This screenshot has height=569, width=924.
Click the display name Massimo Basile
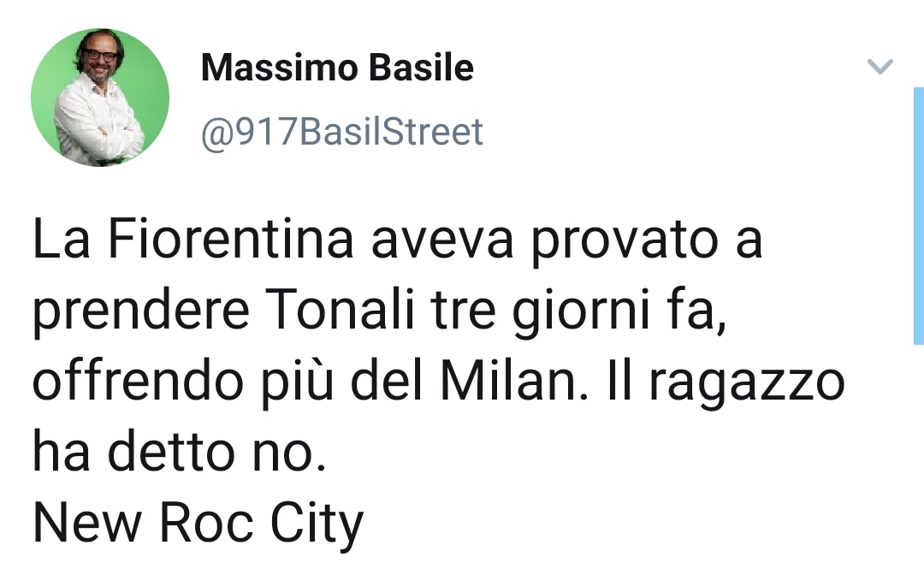point(336,68)
